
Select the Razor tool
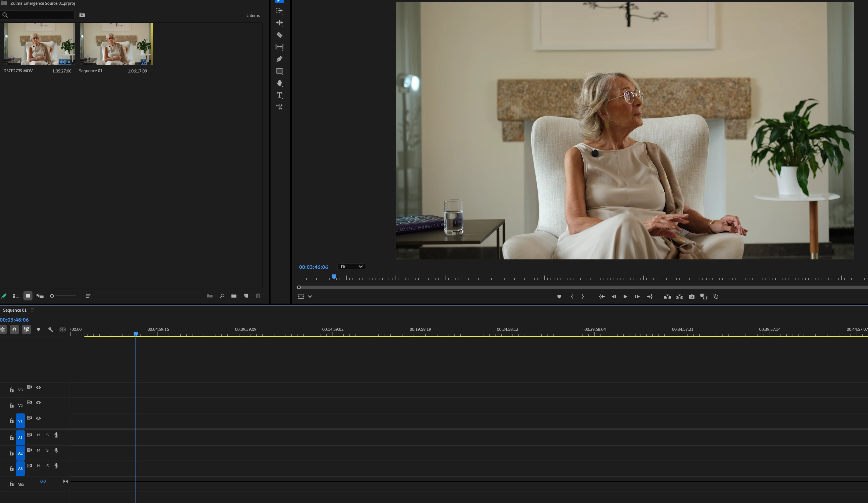tap(279, 35)
